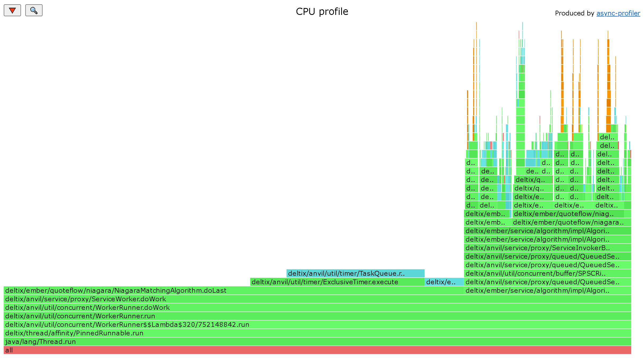Viewport: 644px width, 358px height.
Task: Click the java/lang/Thread.run frame
Action: pyautogui.click(x=317, y=341)
